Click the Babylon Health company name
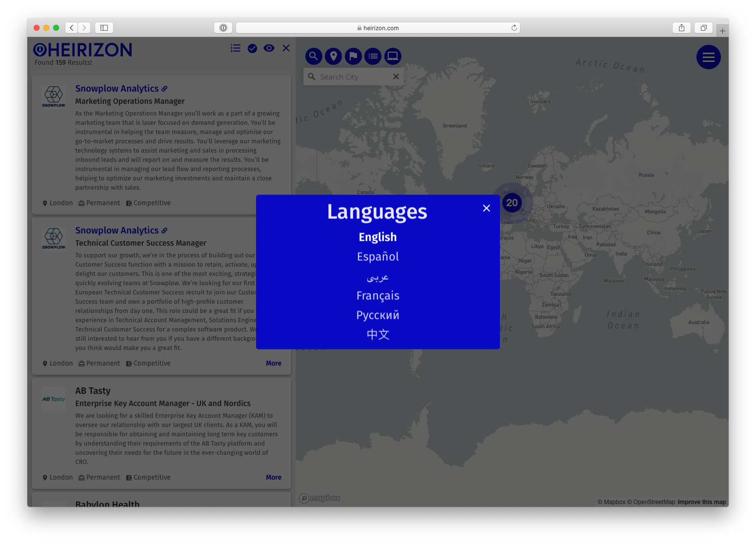Viewport: 756px width, 543px height. pyautogui.click(x=107, y=504)
